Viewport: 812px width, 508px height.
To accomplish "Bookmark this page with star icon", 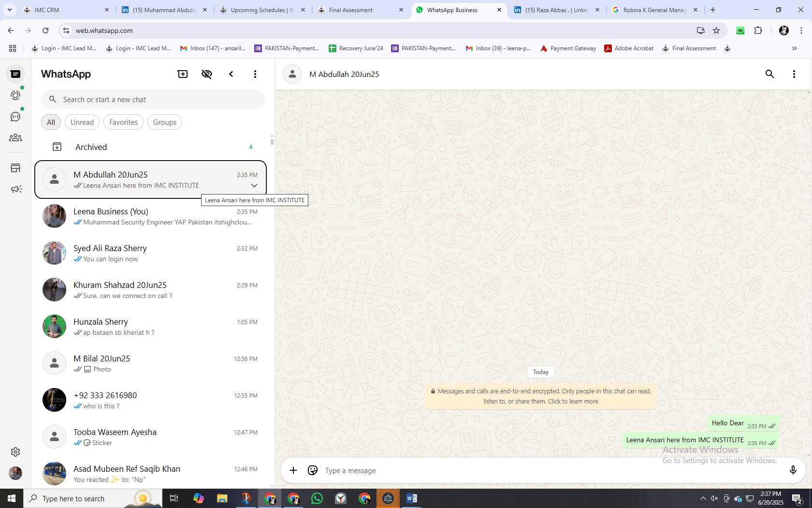I will click(716, 30).
